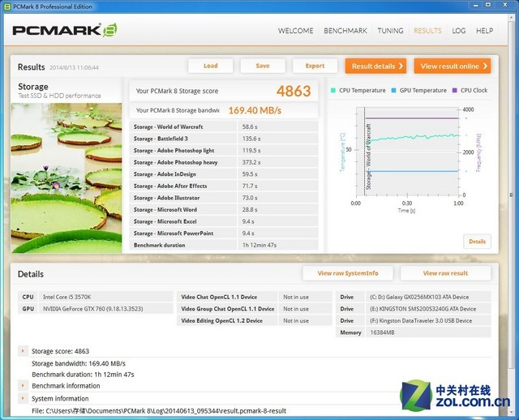Viewport: 519px width, 420px height.
Task: Click the chart Details button
Action: [x=477, y=242]
